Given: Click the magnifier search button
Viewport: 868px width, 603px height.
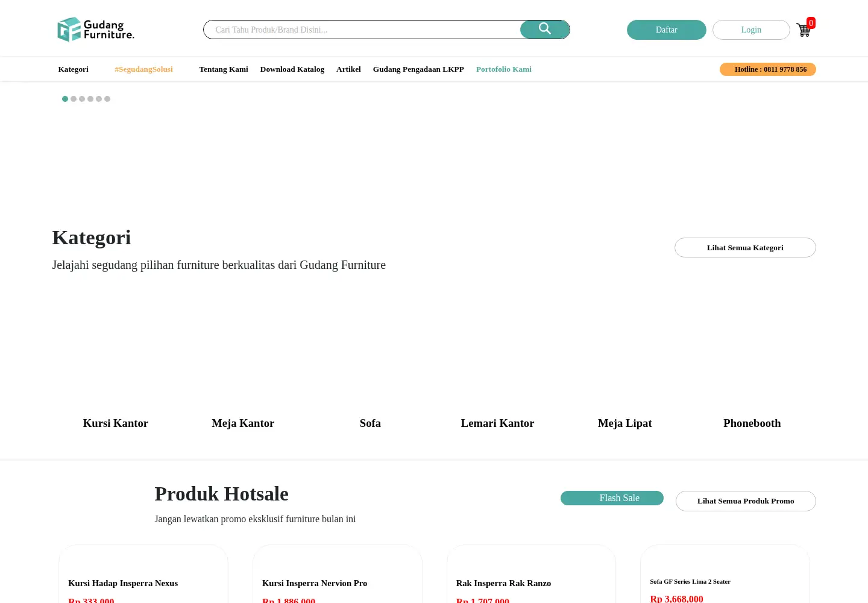Looking at the screenshot, I should (545, 29).
